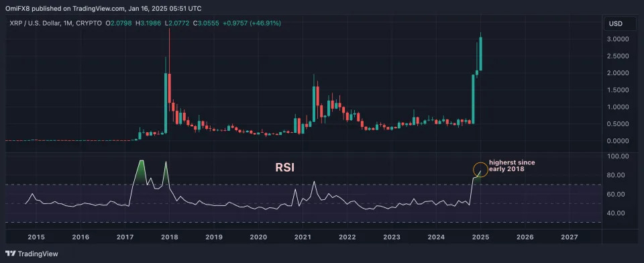Click the 1.5000 price axis label
Image resolution: width=644 pixels, height=263 pixels.
(617, 90)
